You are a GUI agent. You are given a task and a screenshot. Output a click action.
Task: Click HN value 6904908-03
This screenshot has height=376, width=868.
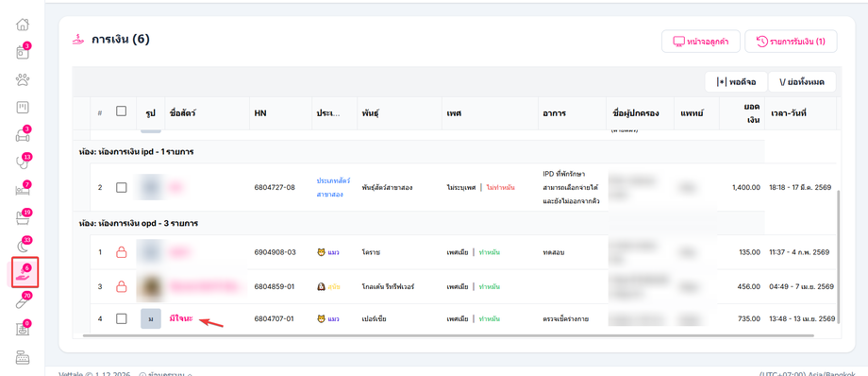click(x=275, y=252)
